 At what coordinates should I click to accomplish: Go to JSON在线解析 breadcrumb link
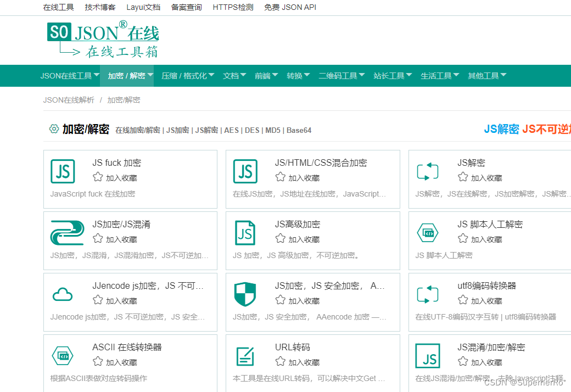(x=69, y=100)
